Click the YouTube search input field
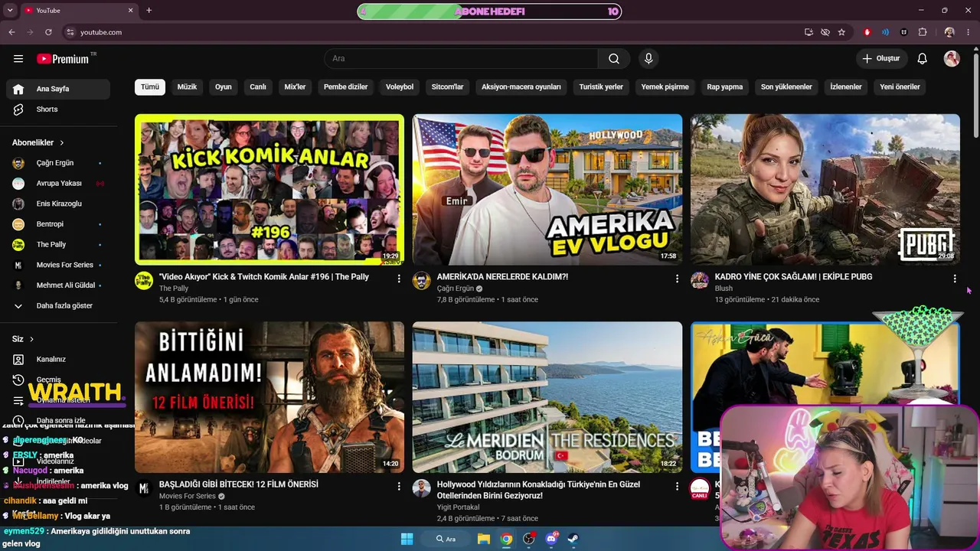Viewport: 980px width, 551px height. coord(461,59)
